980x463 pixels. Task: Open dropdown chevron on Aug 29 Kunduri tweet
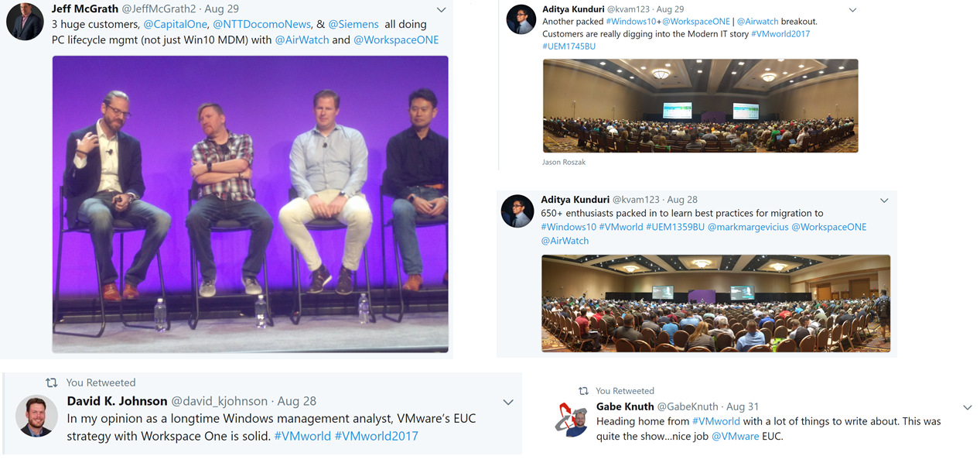pyautogui.click(x=852, y=10)
